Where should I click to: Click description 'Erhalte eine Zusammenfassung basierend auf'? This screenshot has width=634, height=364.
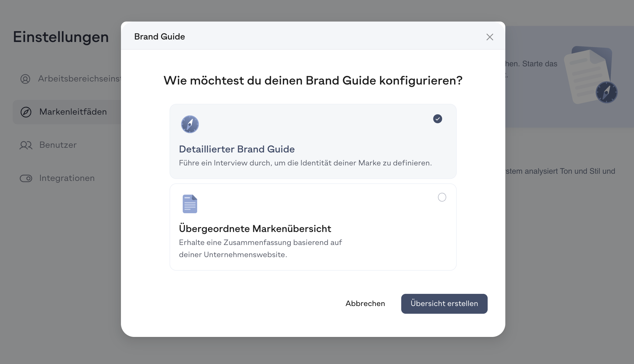[260, 242]
